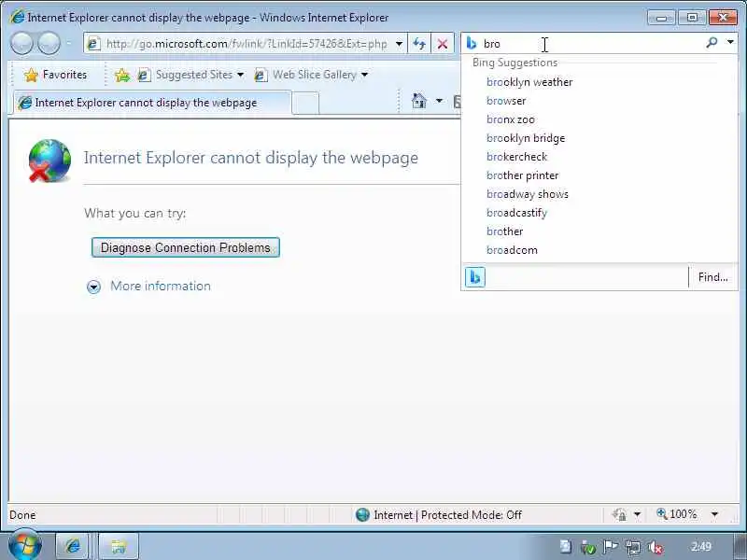Open the zoom level dropdown arrow

714,514
